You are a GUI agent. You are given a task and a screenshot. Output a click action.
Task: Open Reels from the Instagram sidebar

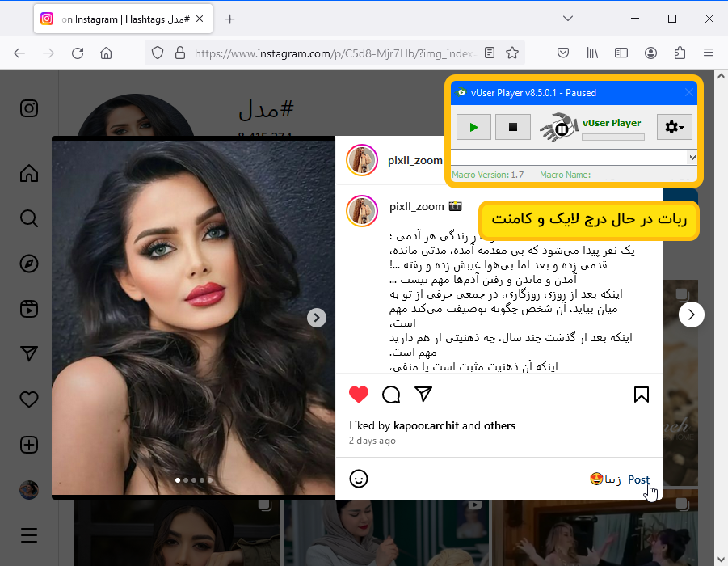tap(29, 309)
